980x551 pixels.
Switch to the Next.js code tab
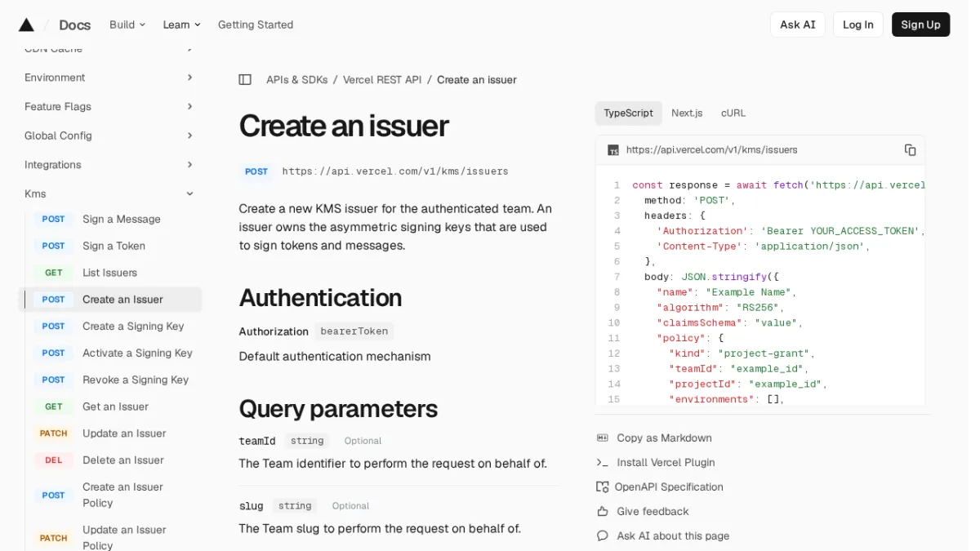pyautogui.click(x=687, y=113)
